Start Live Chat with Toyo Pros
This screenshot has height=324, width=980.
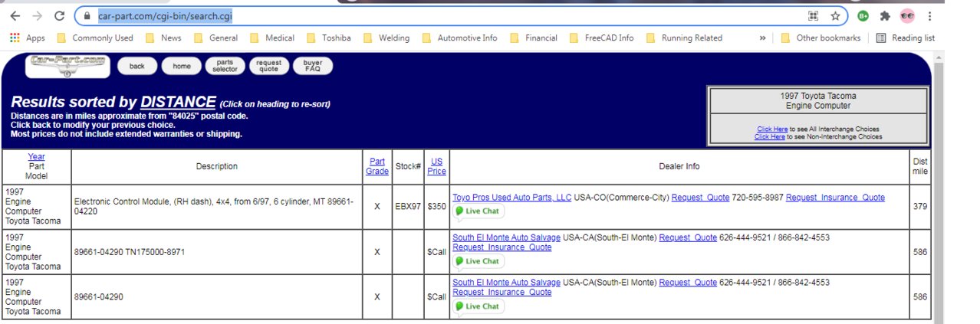[477, 211]
